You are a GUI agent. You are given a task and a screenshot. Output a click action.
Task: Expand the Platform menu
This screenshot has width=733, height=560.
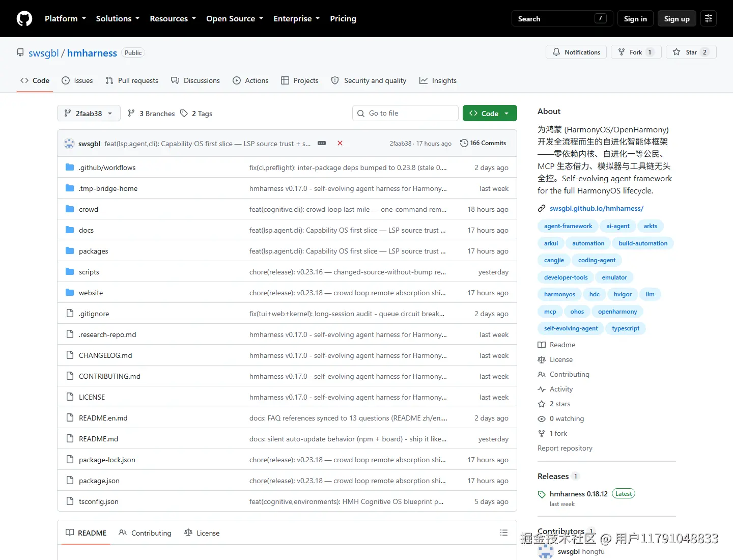coord(65,19)
